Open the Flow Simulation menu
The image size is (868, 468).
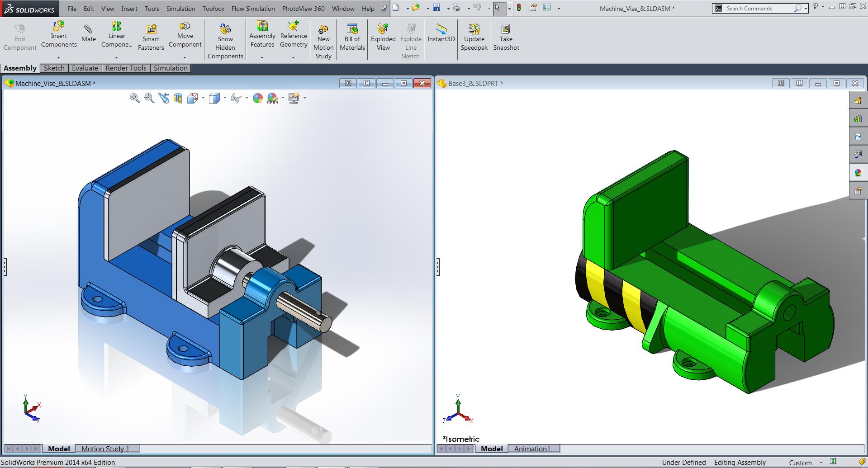pos(253,9)
